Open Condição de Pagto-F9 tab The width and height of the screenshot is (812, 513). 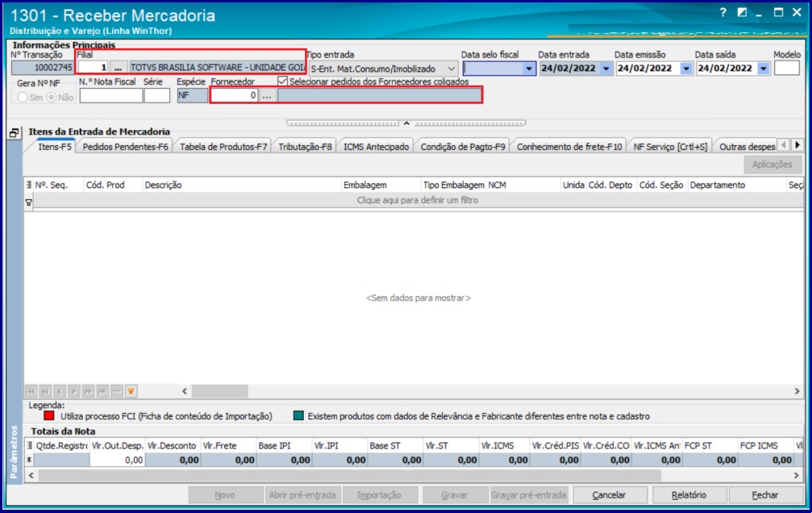click(x=463, y=147)
